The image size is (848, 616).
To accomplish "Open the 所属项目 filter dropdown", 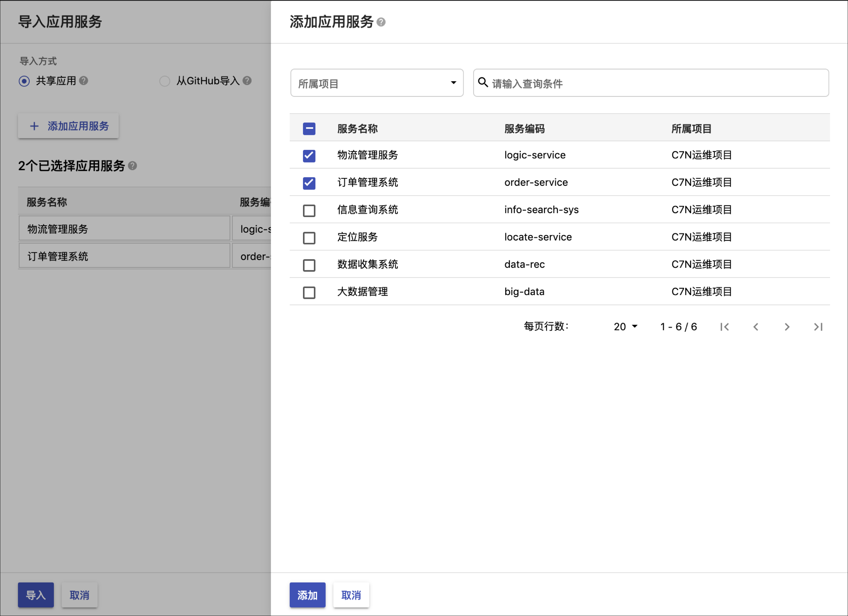I will click(377, 83).
